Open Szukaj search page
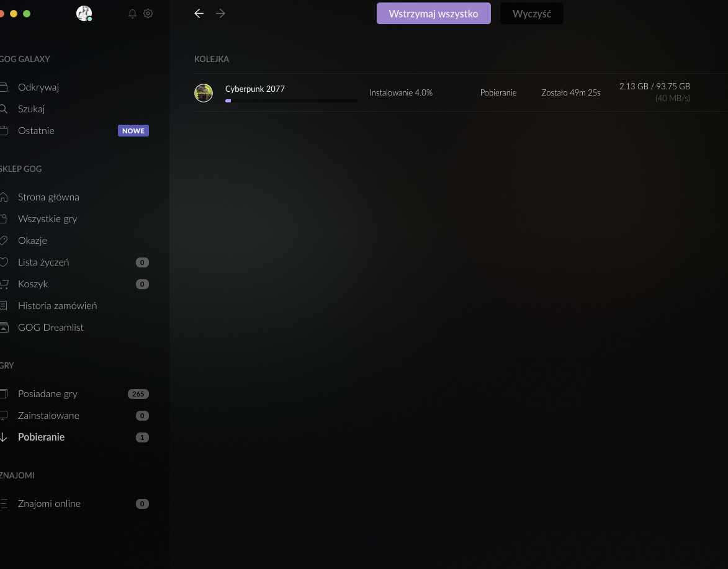Screen dimensions: 728x569 coord(32,109)
